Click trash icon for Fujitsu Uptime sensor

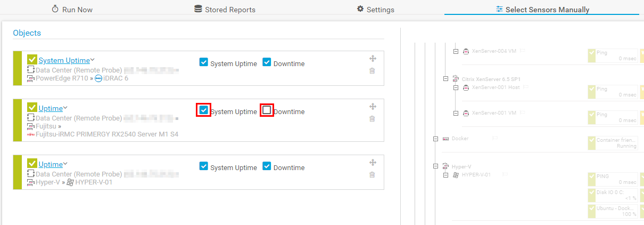[x=373, y=119]
